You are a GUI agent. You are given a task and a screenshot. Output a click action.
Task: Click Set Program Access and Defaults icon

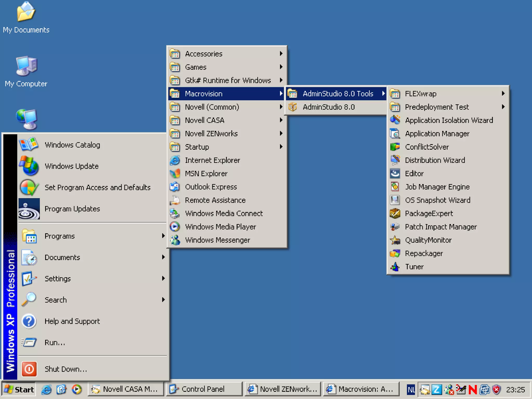[29, 187]
